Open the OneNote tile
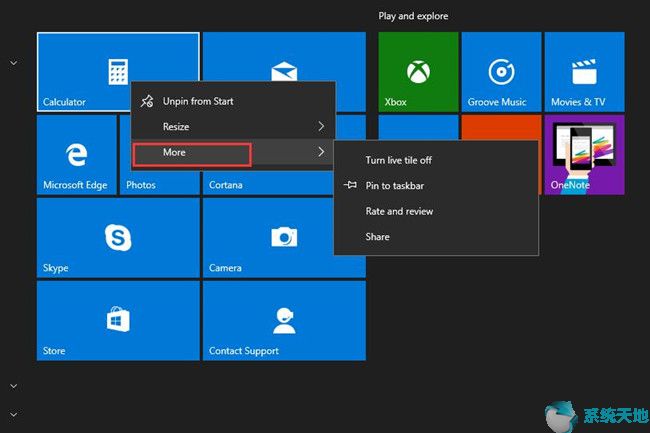 point(585,155)
